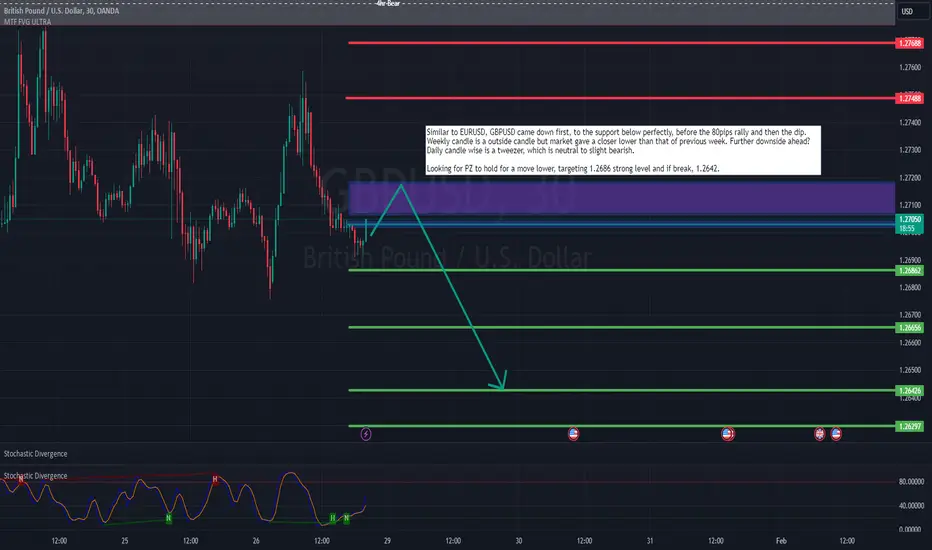Click the 1.27688 red price label
The height and width of the screenshot is (550, 932).
909,43
